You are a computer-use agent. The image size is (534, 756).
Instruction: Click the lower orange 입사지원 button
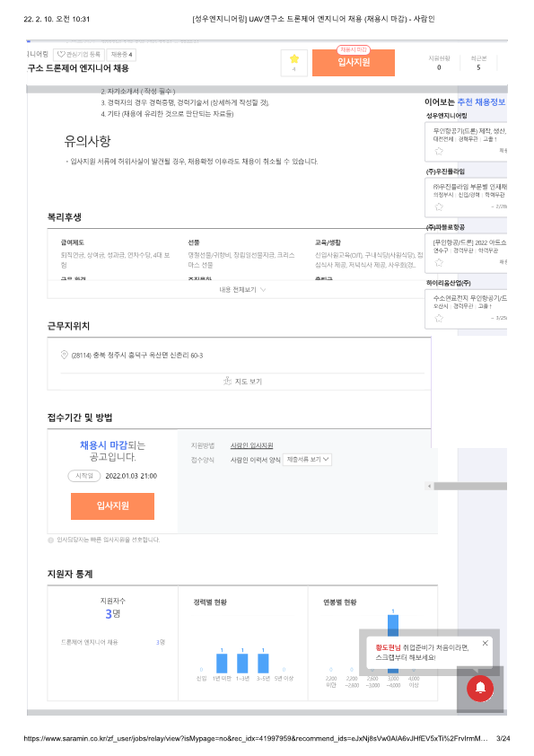[x=112, y=505]
